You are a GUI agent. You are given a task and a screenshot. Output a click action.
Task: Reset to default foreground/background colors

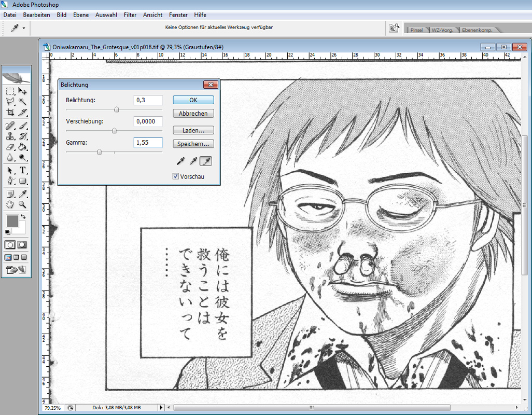(8, 232)
